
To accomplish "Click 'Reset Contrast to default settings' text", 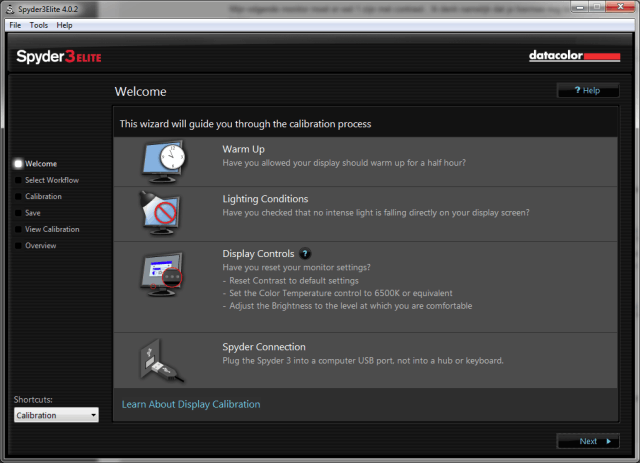I will click(x=294, y=280).
